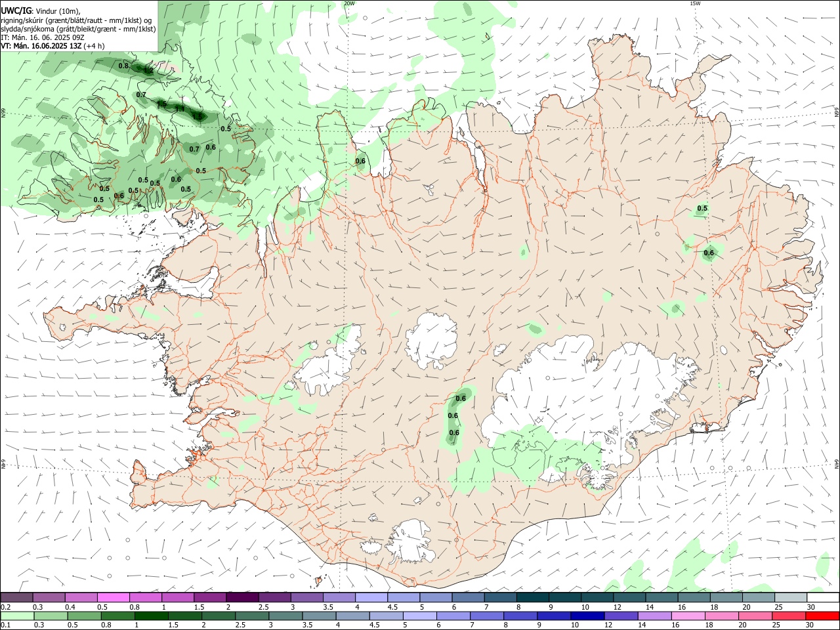Pick the dark teal swatch between 8 and 9, upper legend

[x=532, y=598]
